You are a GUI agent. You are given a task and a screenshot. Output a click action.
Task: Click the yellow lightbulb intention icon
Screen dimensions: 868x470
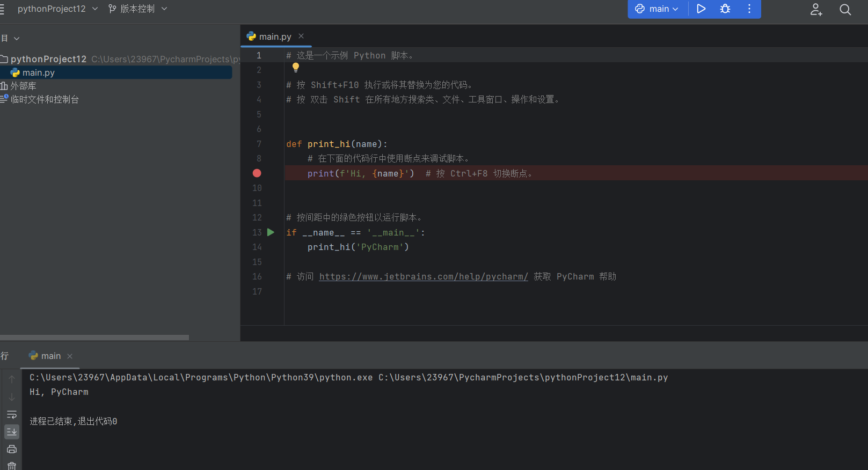pyautogui.click(x=296, y=68)
